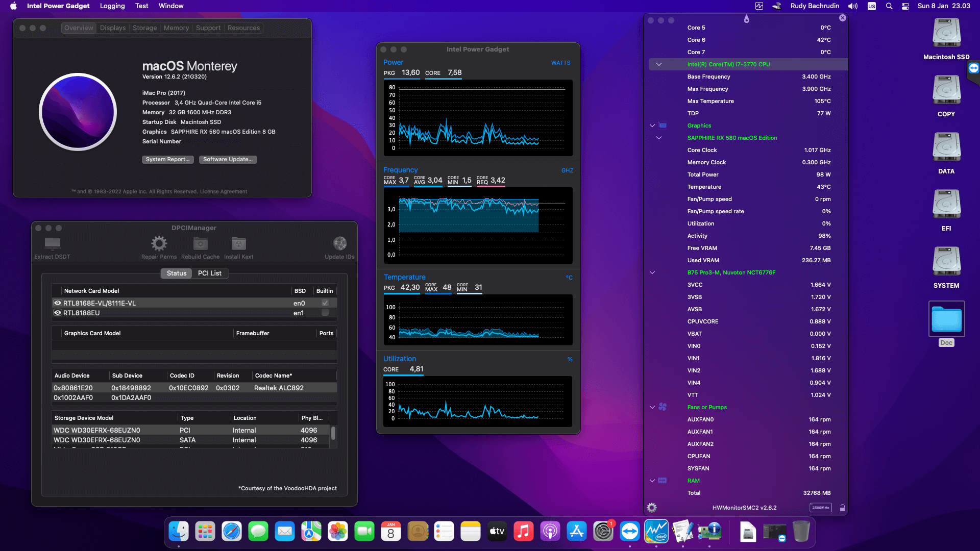The image size is (980, 551).
Task: Collapse Fans or Pumps section
Action: coord(652,407)
